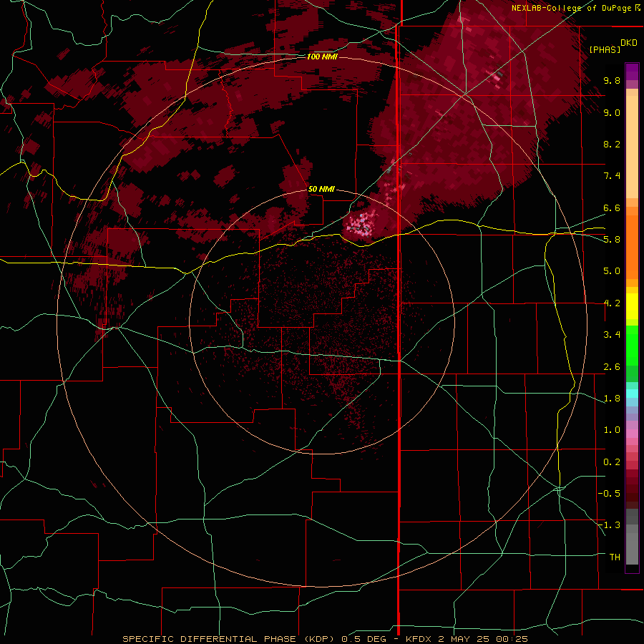This screenshot has height=644, width=644.
Task: Click the -0.5 legend value
Action: pyautogui.click(x=609, y=494)
